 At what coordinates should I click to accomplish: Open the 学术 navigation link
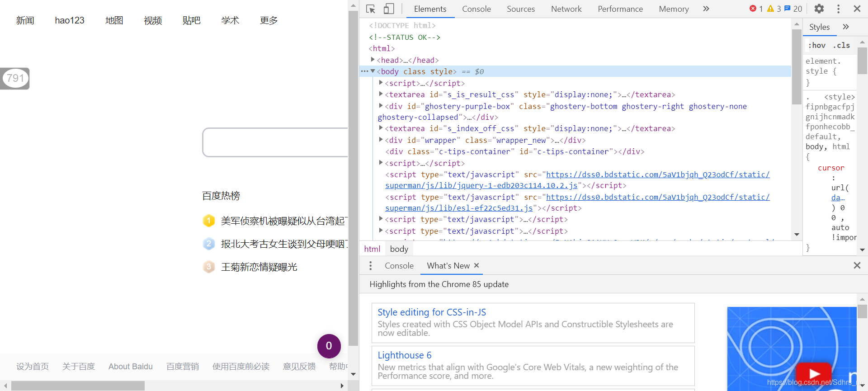pos(230,20)
